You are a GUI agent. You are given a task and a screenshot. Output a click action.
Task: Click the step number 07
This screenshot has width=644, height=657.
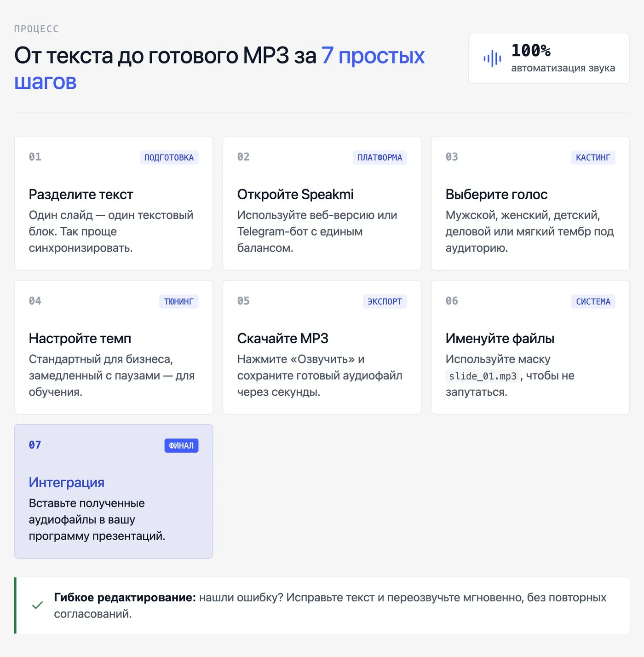[x=35, y=445]
